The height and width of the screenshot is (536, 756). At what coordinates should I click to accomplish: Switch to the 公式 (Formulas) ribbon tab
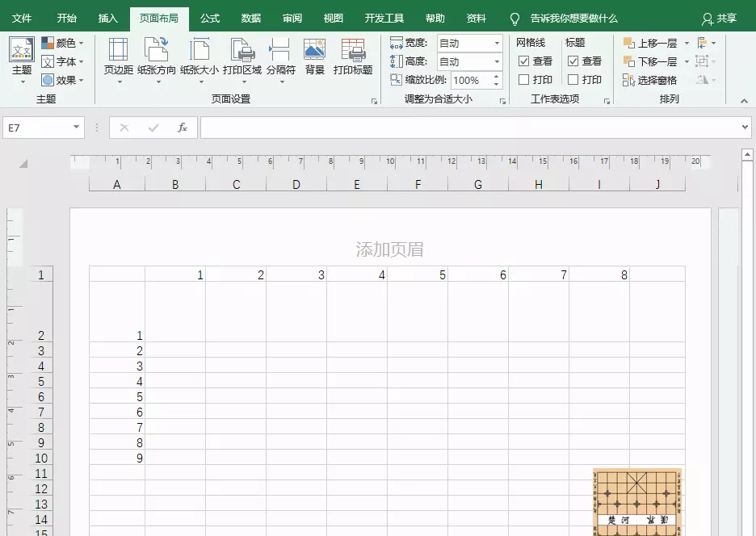click(x=208, y=16)
